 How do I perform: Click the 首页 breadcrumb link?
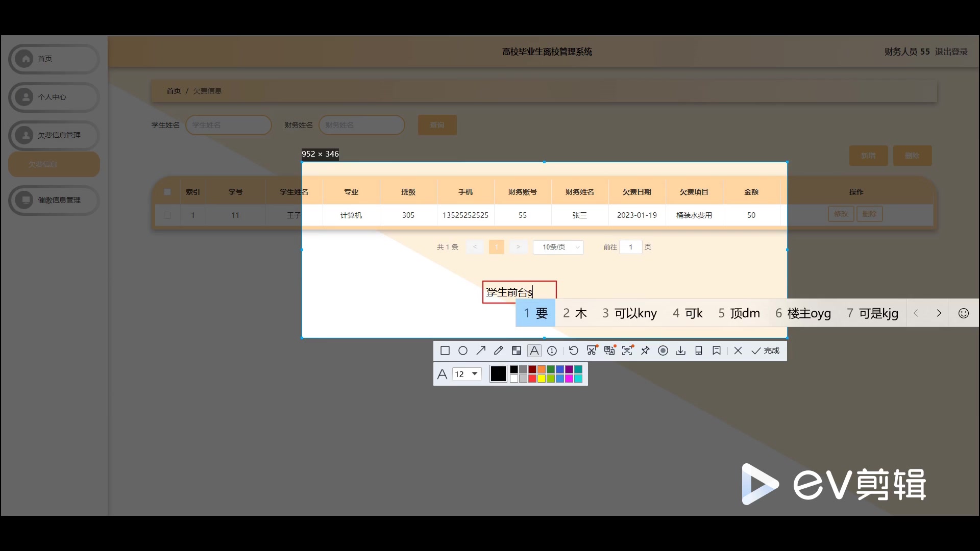(174, 91)
